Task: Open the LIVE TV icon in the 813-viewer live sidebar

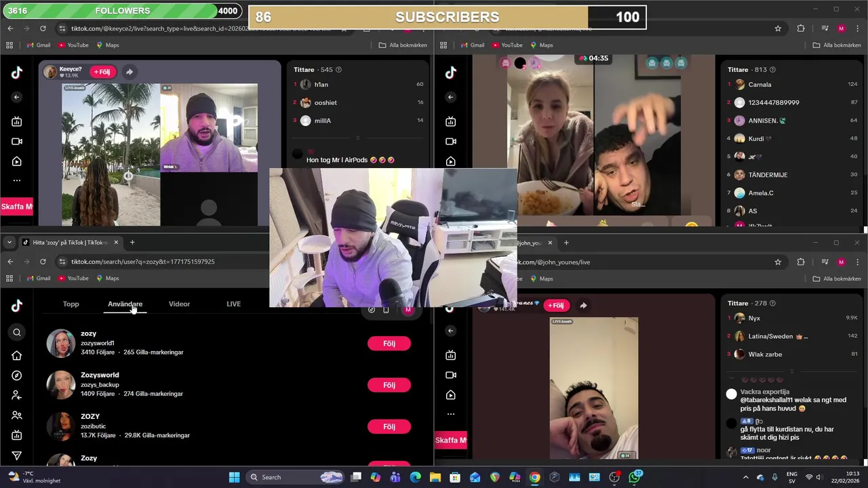Action: tap(451, 121)
